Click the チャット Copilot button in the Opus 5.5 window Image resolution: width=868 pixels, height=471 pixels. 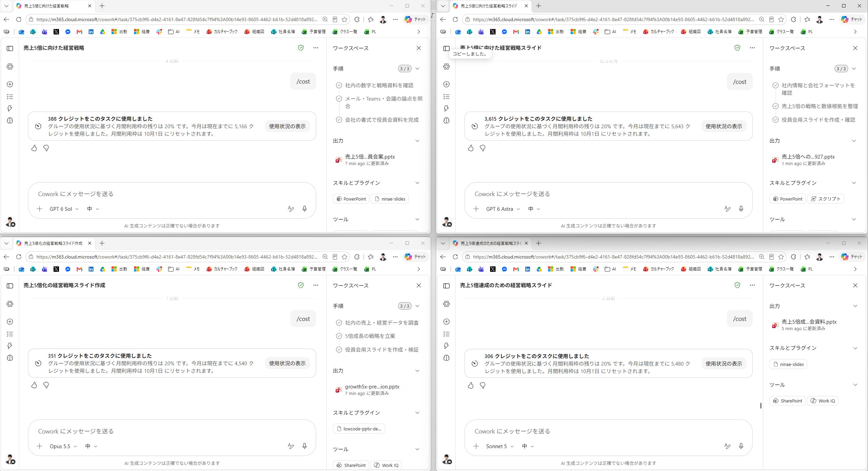click(x=415, y=257)
